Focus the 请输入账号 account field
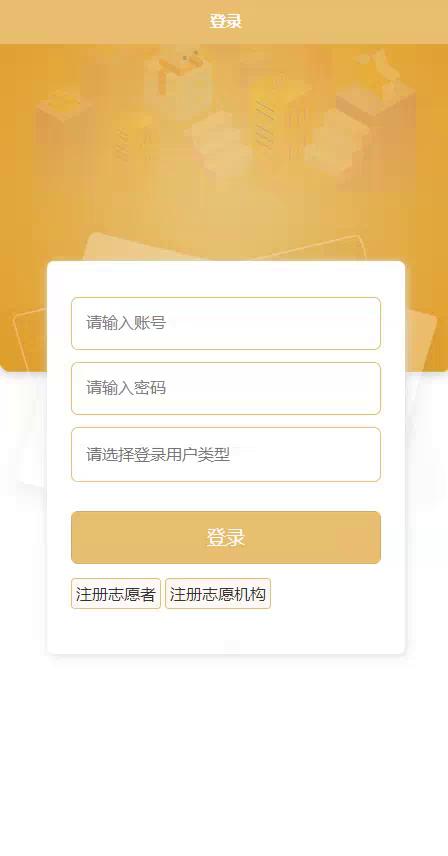 tap(226, 323)
